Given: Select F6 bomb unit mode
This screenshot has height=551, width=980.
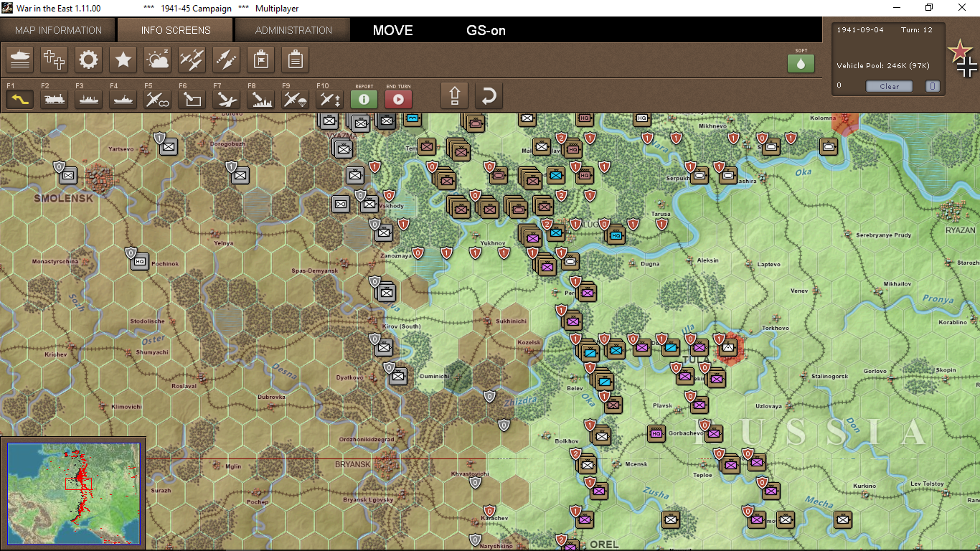Looking at the screenshot, I should click(x=192, y=99).
